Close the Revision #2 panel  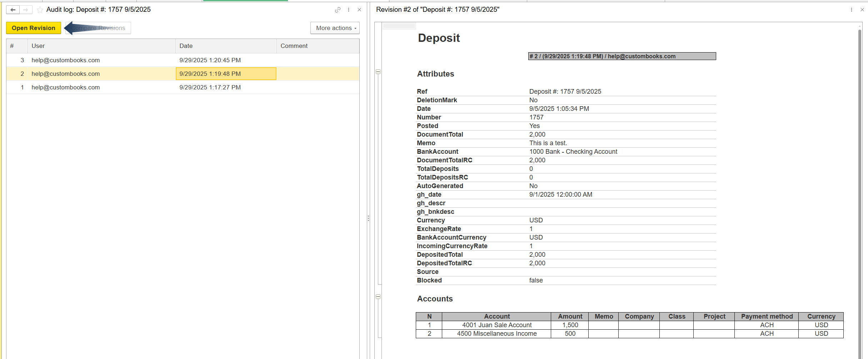862,10
